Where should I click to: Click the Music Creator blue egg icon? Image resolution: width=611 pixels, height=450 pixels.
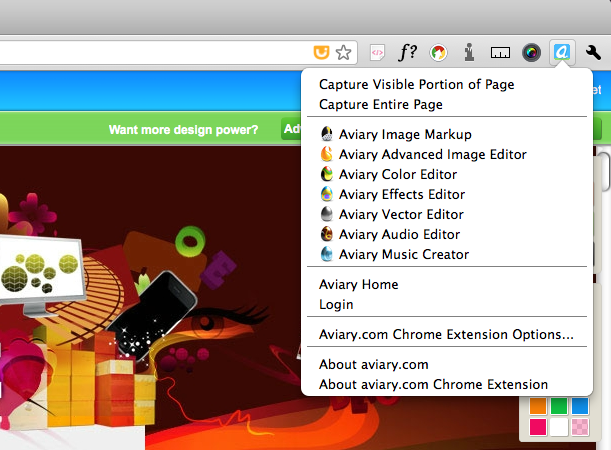(327, 254)
